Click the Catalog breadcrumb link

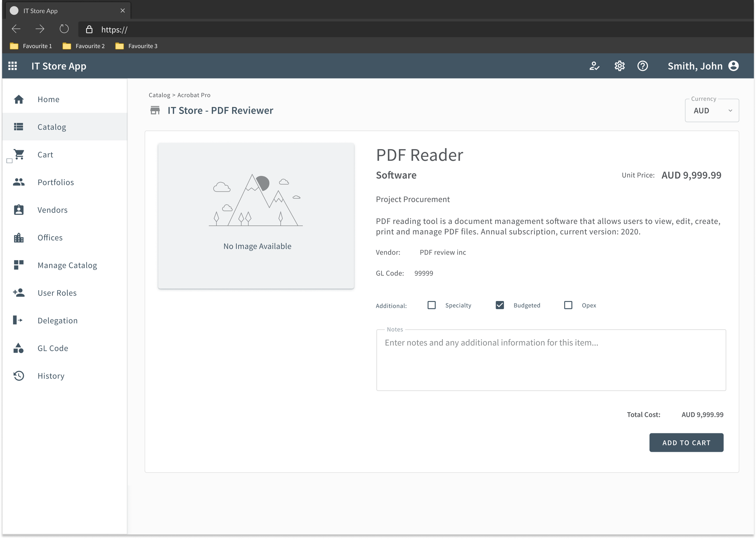tap(159, 95)
